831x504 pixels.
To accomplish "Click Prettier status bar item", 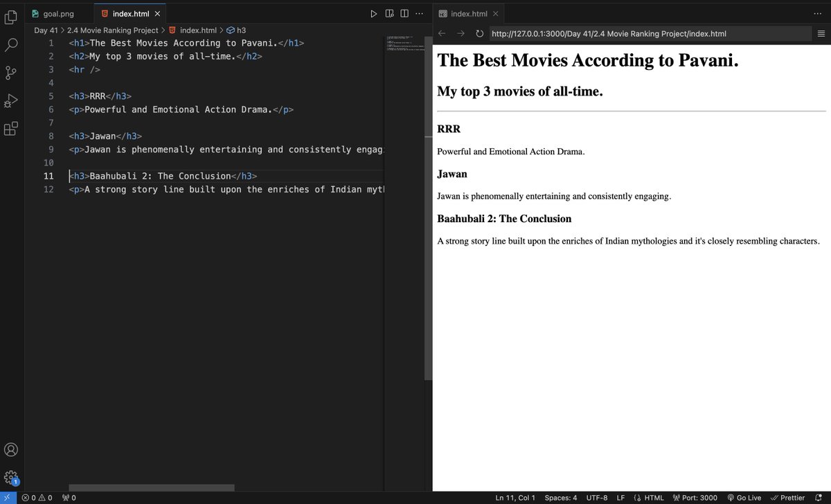I will (x=787, y=497).
